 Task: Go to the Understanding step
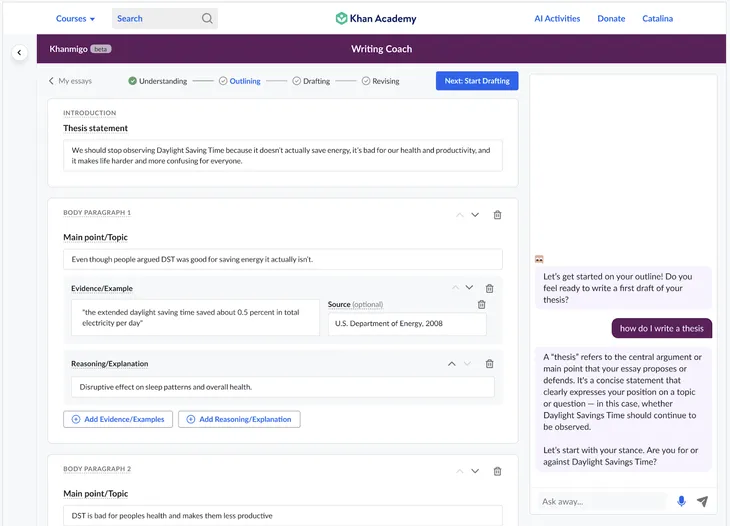158,81
